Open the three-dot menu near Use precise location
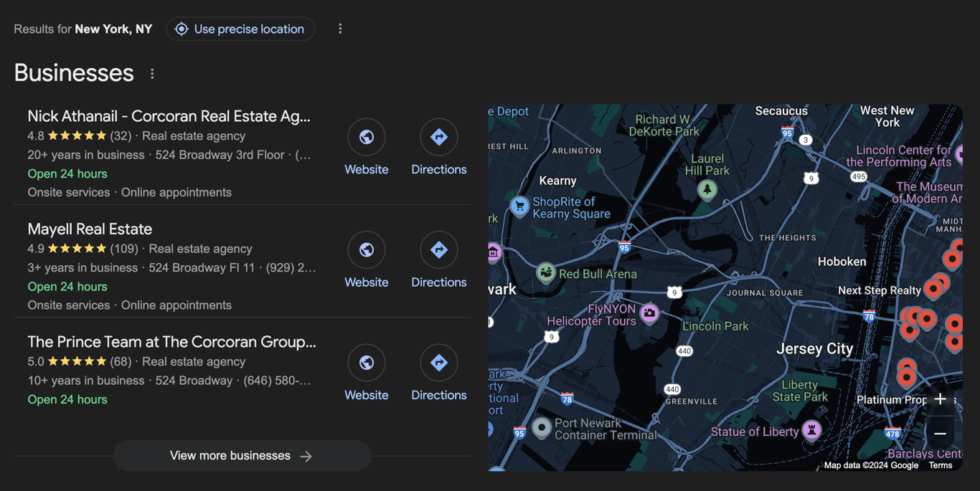The width and height of the screenshot is (980, 491). (x=340, y=28)
